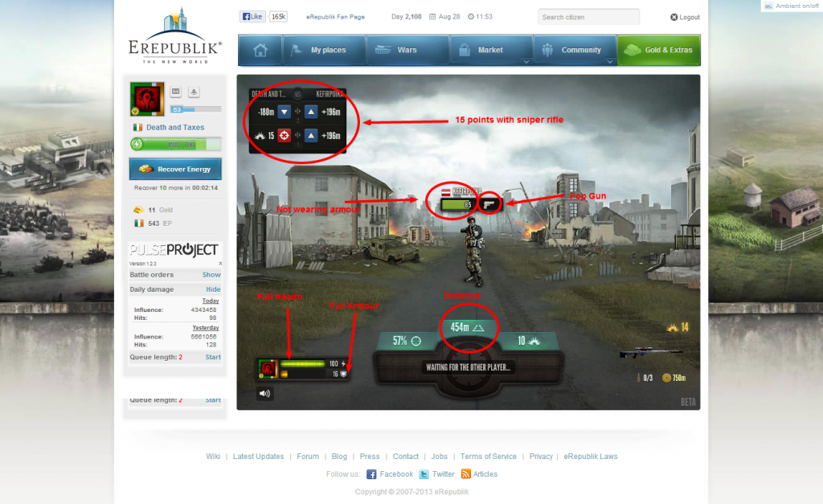Hide Daily damage
Screen dimensions: 823x504
[213, 290]
